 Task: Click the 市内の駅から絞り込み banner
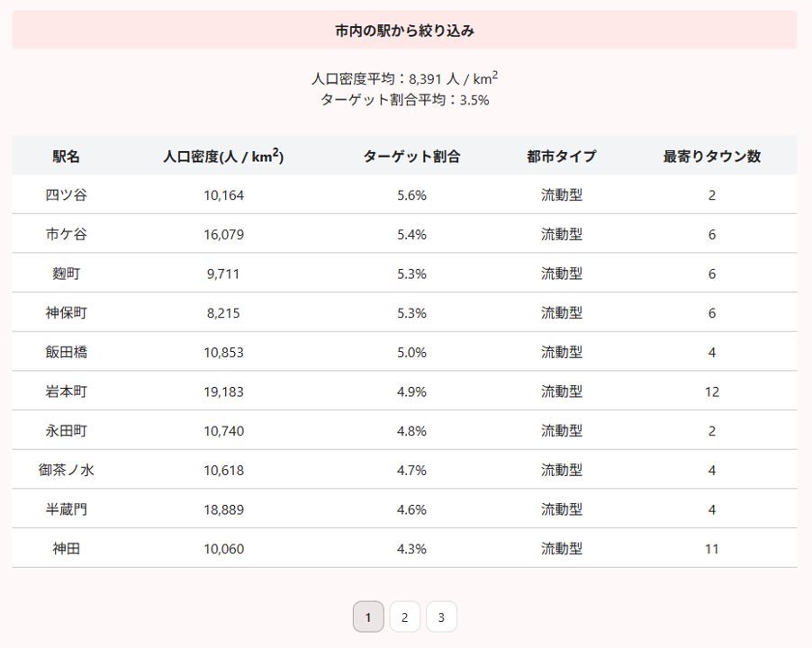coord(404,31)
